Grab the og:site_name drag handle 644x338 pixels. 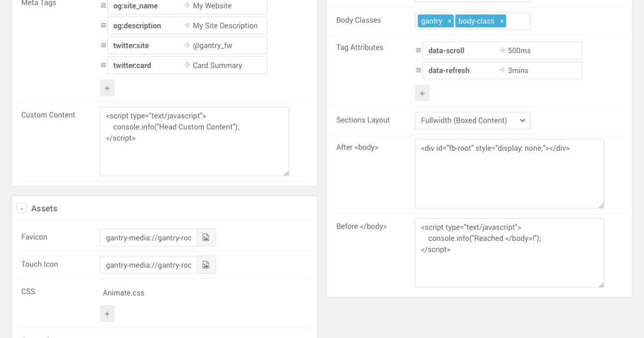(x=104, y=6)
